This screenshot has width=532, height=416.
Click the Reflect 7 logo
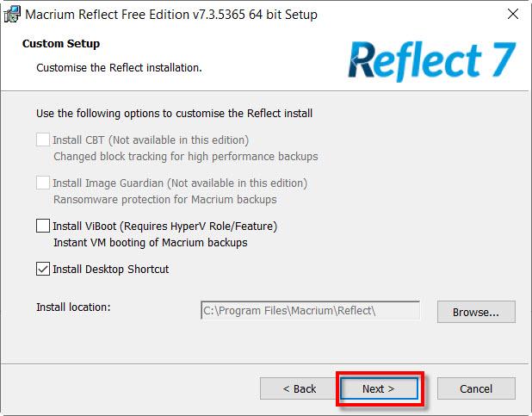tap(431, 60)
